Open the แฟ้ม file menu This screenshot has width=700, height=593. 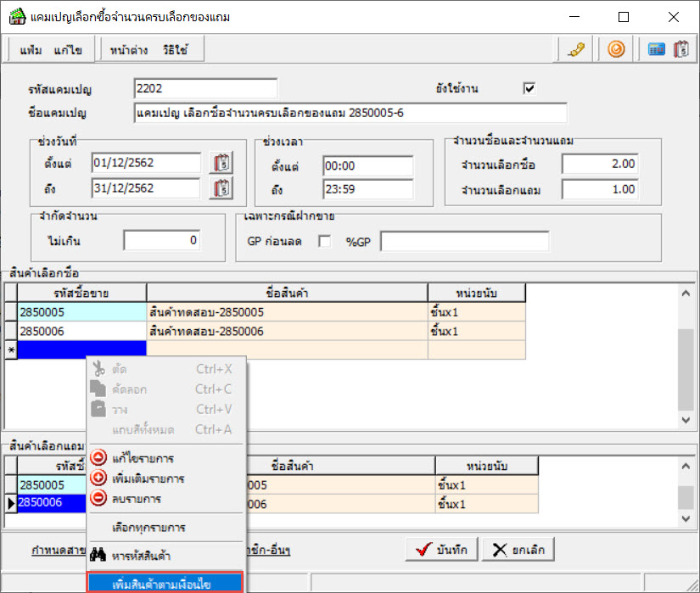31,51
